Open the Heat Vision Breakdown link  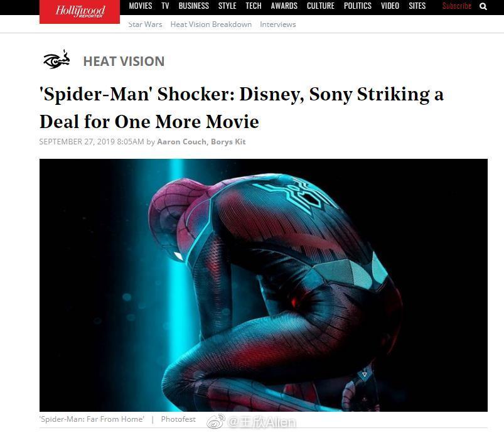click(x=211, y=24)
